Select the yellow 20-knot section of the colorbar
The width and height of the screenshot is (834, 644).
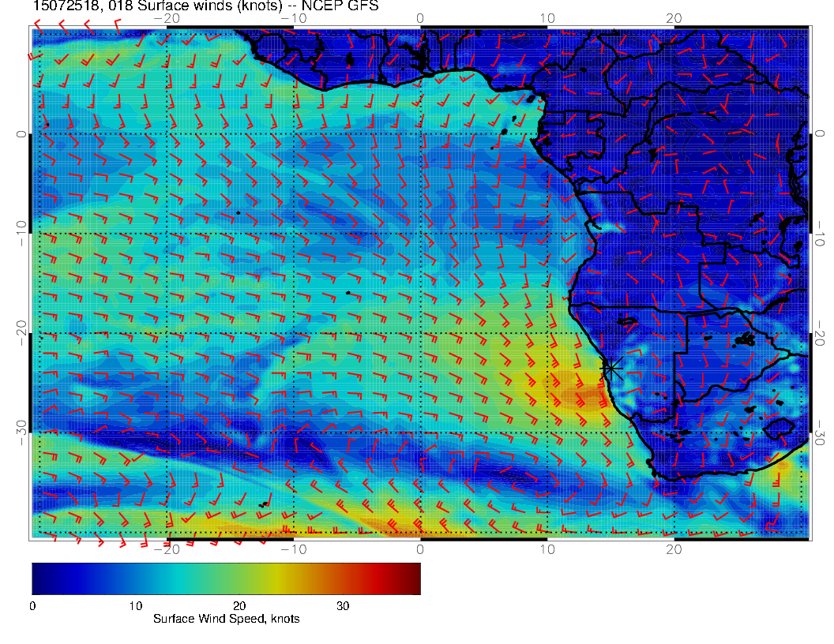239,578
